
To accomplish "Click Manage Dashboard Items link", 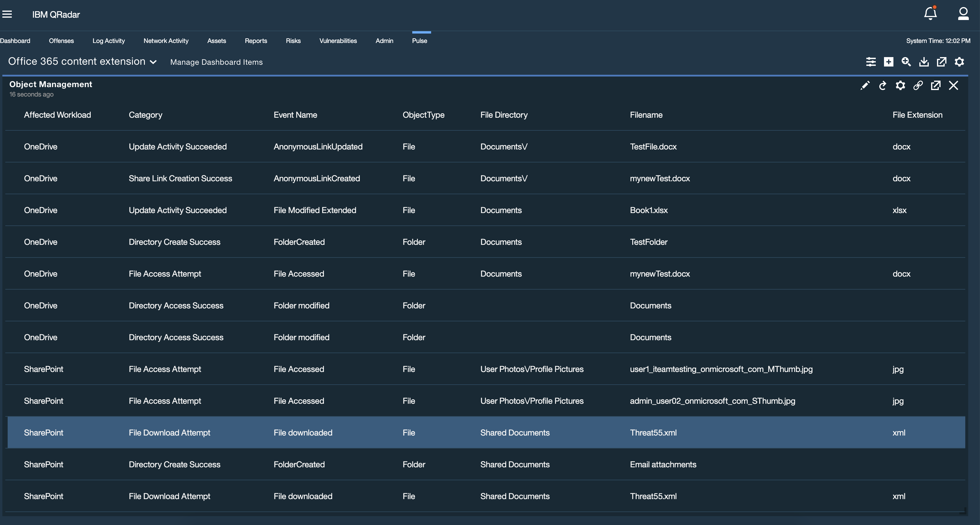I will (x=216, y=62).
